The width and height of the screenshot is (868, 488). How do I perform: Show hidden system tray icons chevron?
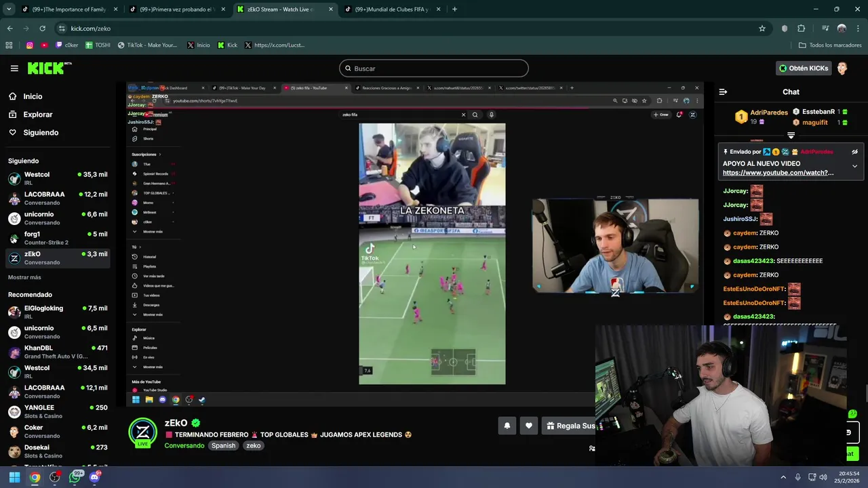click(x=783, y=477)
